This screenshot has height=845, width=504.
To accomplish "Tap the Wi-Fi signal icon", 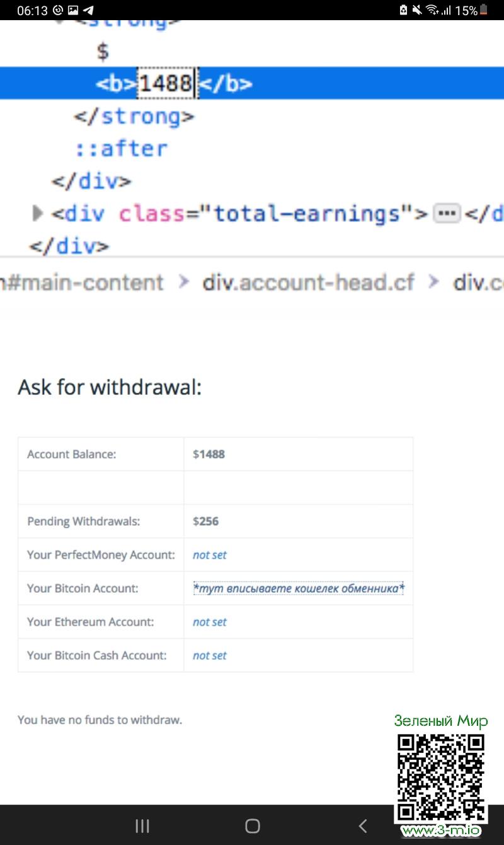I will pyautogui.click(x=432, y=10).
